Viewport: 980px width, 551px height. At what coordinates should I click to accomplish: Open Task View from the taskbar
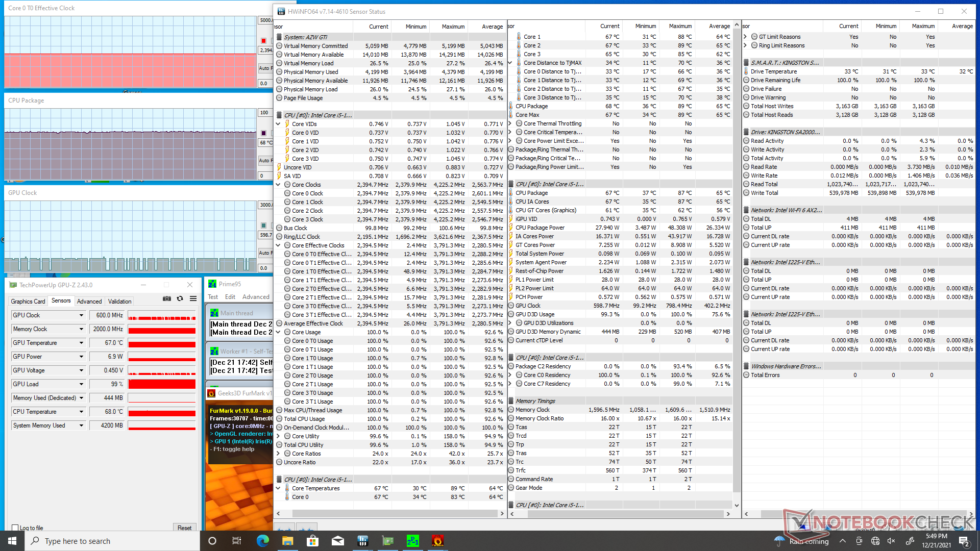click(237, 541)
